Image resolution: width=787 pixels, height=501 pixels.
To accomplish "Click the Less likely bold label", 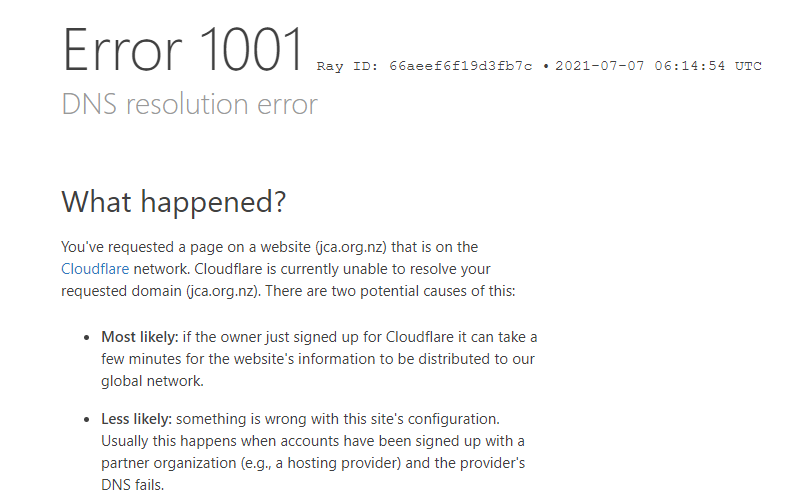I will coord(137,419).
